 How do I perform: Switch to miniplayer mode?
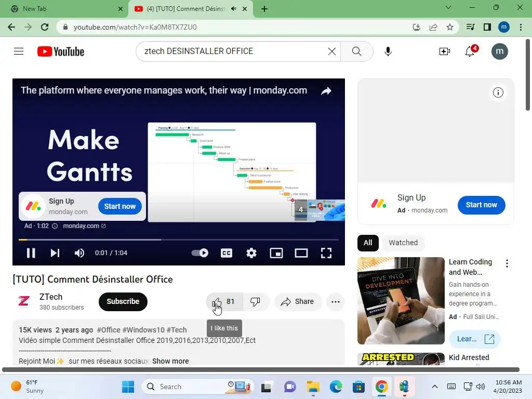point(276,253)
